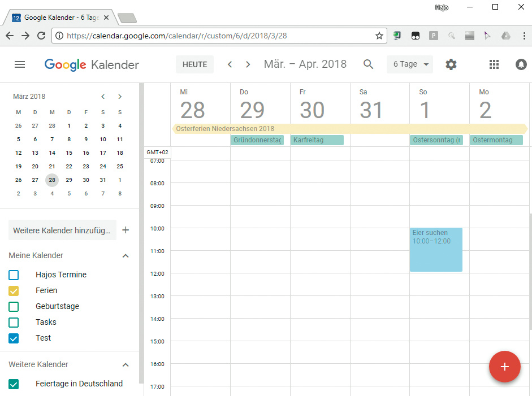Viewport: 532px width, 396px height.
Task: Click the Weitere Kalender hinzufügen field
Action: 62,230
